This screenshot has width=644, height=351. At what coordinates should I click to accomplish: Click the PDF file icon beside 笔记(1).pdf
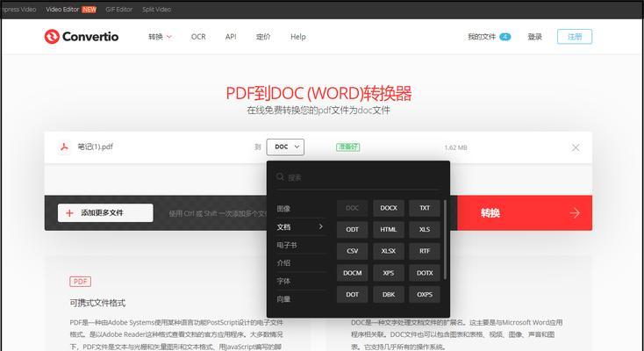tap(64, 147)
